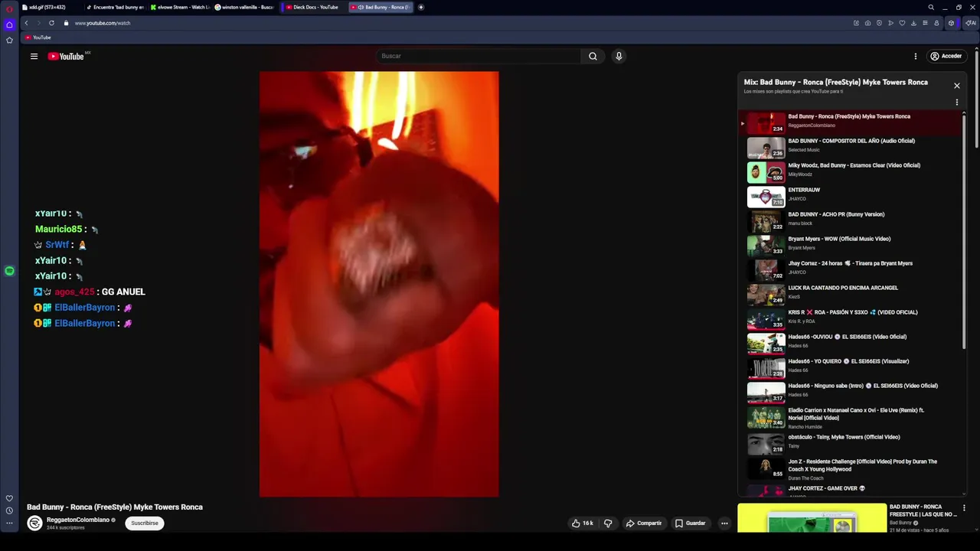Click the Acceder sign-in button

pyautogui.click(x=946, y=56)
